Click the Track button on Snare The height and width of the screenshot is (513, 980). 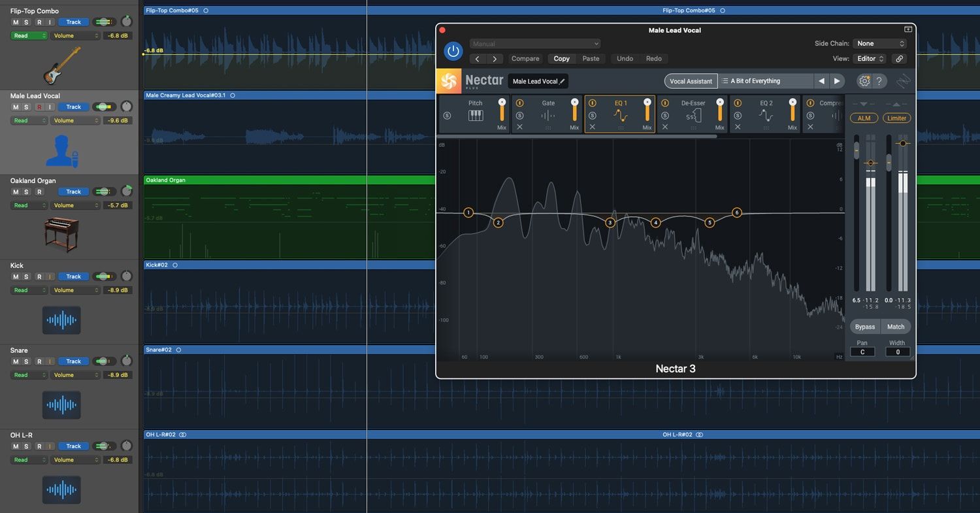[x=73, y=362]
